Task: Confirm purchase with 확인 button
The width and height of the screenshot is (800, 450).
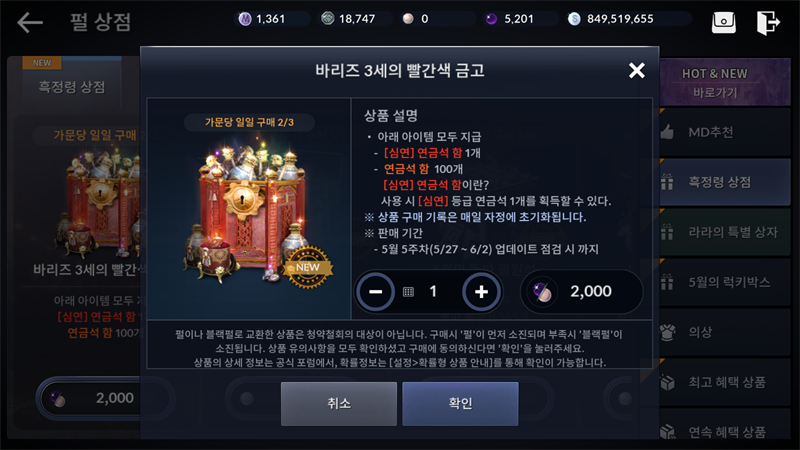Action: pyautogui.click(x=460, y=404)
